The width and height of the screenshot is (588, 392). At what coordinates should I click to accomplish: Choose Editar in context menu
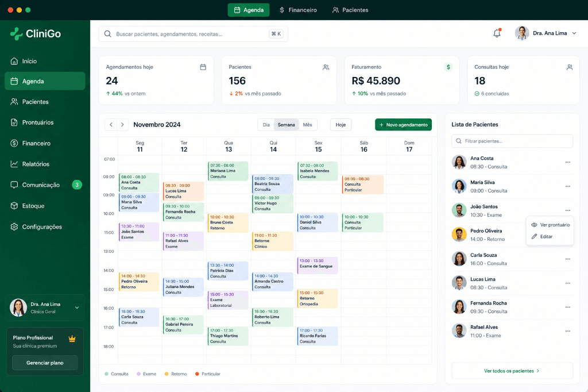[x=550, y=237]
